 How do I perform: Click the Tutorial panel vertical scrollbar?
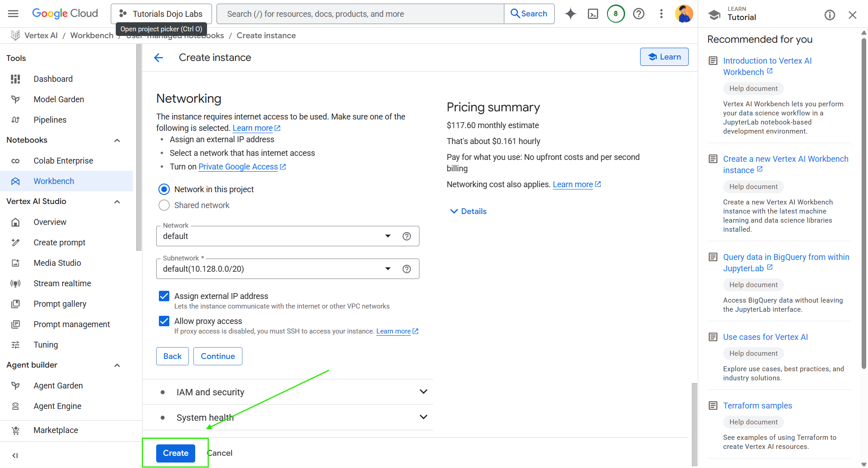(x=863, y=182)
